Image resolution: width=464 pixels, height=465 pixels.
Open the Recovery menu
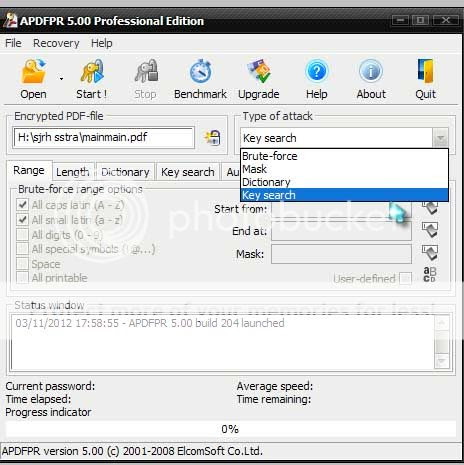[56, 43]
